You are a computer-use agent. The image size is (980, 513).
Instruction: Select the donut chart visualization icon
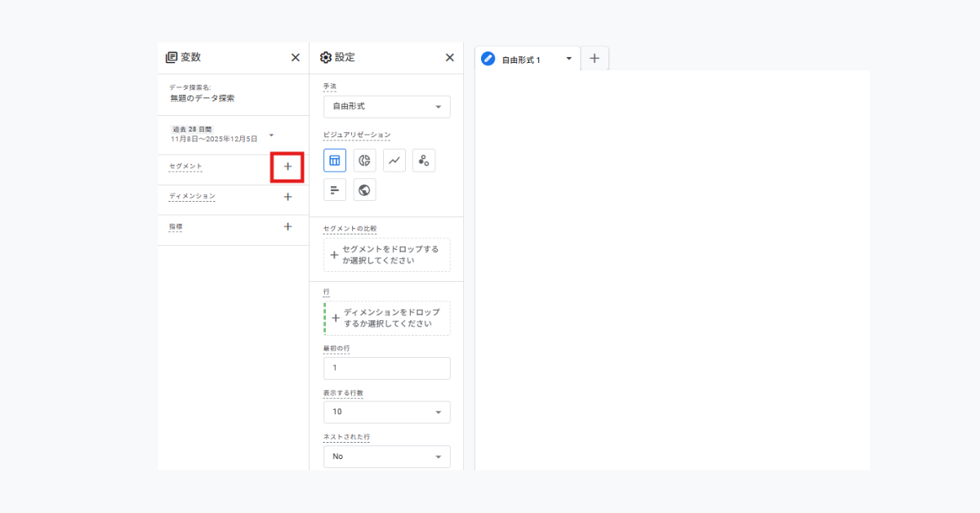pos(365,161)
